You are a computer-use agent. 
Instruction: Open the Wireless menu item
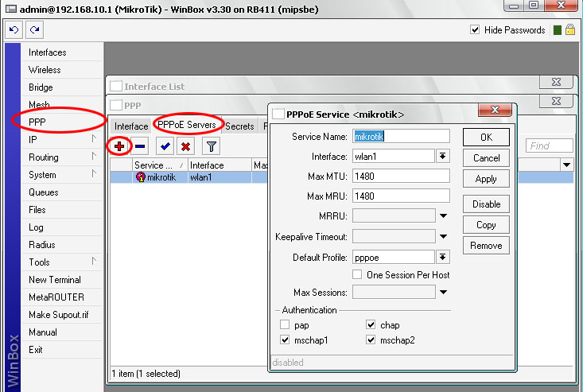pos(45,70)
